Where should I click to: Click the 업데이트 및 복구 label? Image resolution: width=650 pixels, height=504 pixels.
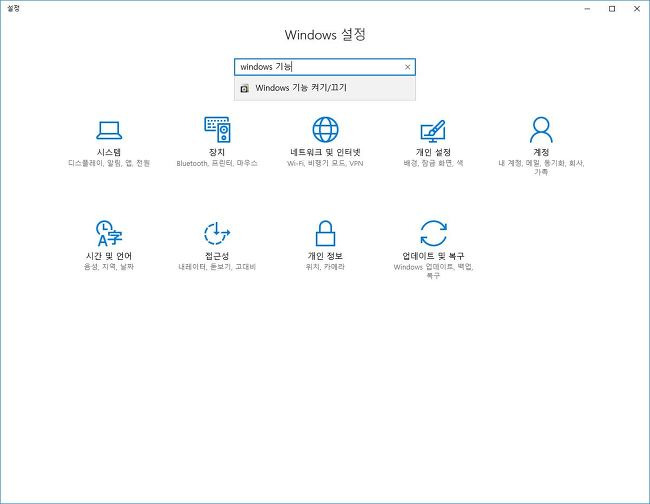(x=433, y=256)
